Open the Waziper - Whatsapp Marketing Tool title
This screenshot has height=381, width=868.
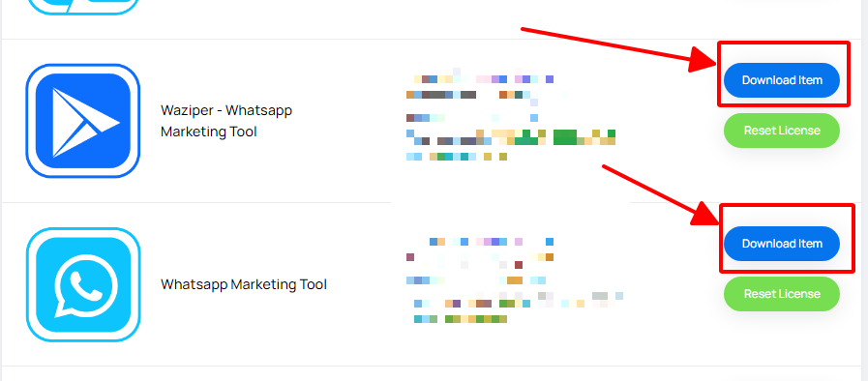[x=226, y=121]
